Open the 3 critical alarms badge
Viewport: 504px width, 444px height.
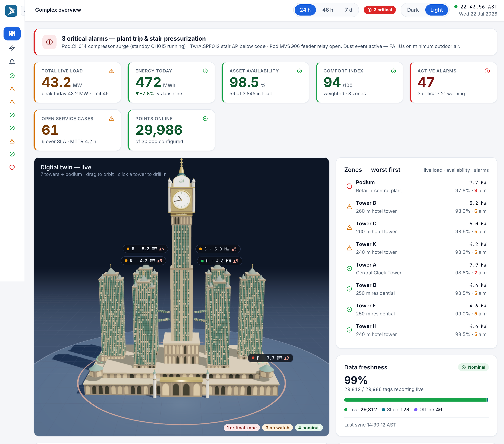click(x=380, y=10)
